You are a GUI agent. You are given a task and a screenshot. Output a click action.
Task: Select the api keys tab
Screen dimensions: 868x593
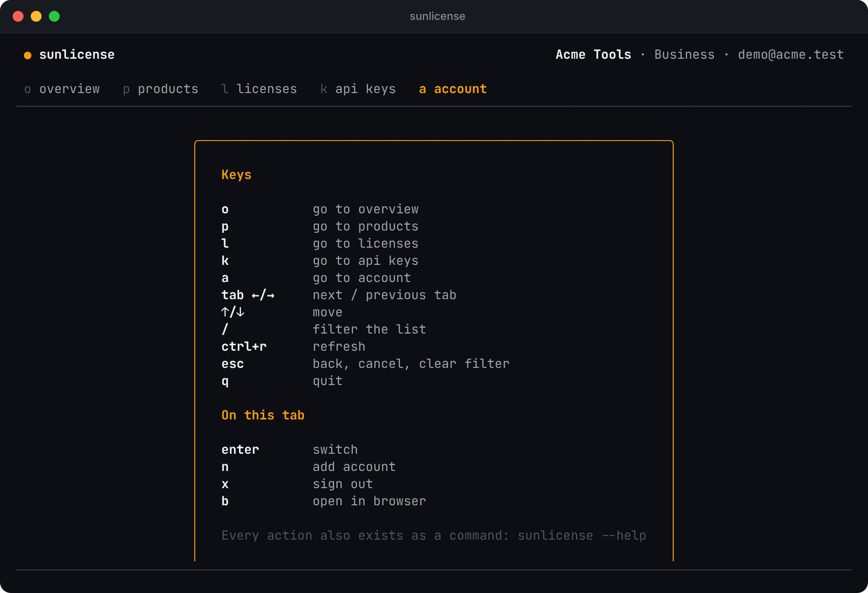click(358, 89)
